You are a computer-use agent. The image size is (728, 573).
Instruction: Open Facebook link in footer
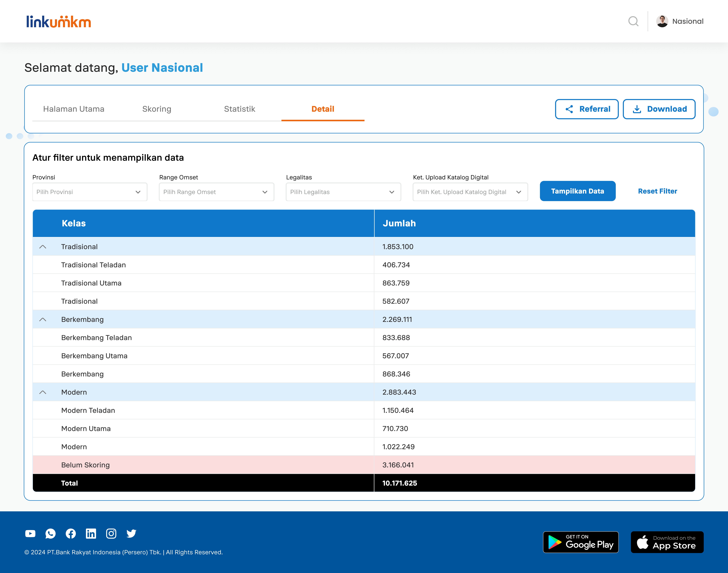click(x=71, y=533)
